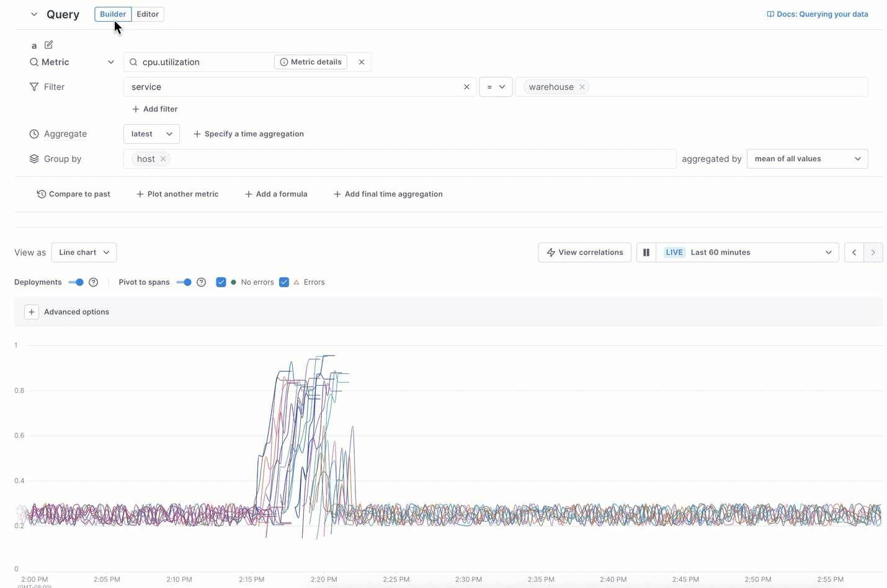Remove the host group-by tag

point(163,159)
